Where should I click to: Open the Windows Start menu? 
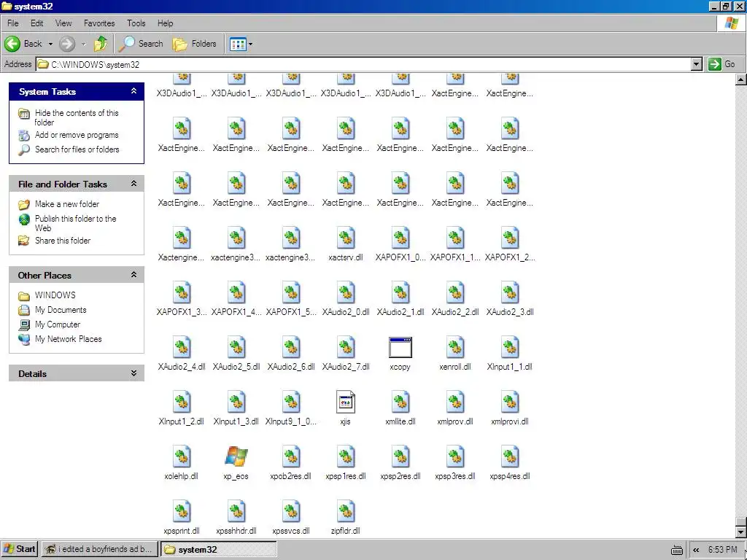click(x=20, y=549)
